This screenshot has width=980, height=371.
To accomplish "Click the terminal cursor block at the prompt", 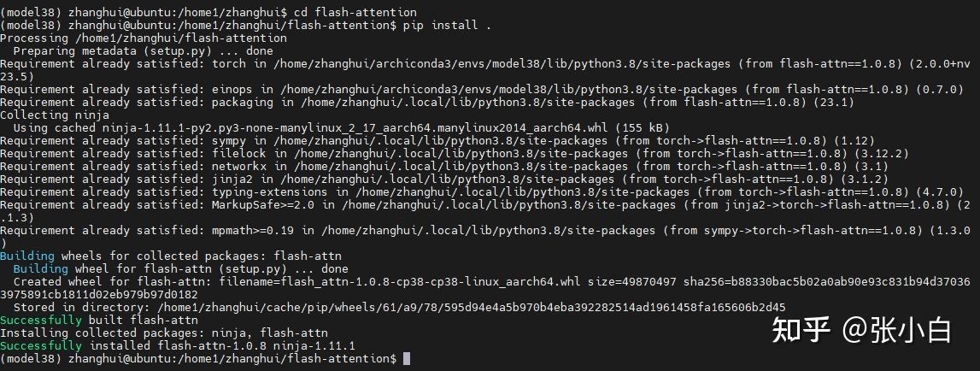I will click(407, 358).
